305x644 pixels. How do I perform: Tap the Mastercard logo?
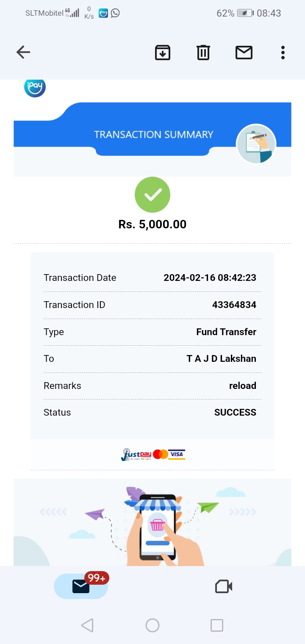click(x=161, y=455)
